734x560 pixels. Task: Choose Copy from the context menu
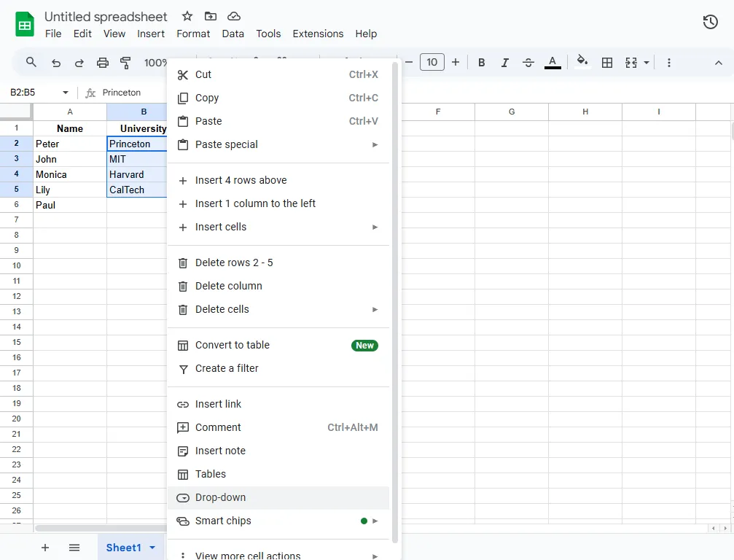pyautogui.click(x=278, y=98)
